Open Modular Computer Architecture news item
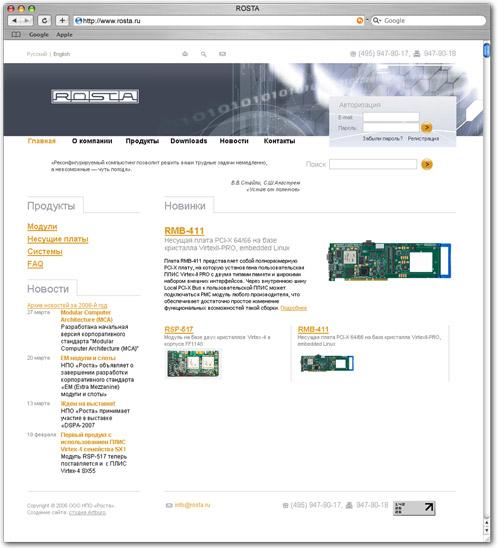This screenshot has width=498, height=548. [x=87, y=316]
